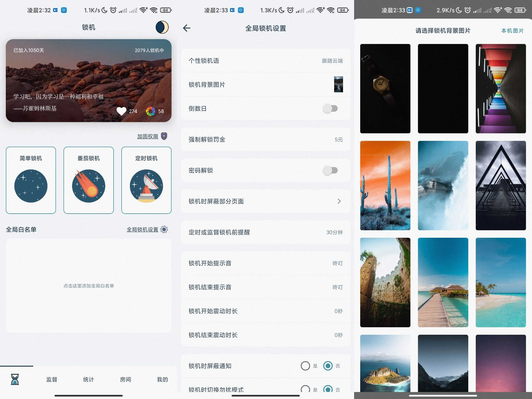Tap do-not-disturb moon in middle status bar
The image size is (532, 399).
point(282,10)
